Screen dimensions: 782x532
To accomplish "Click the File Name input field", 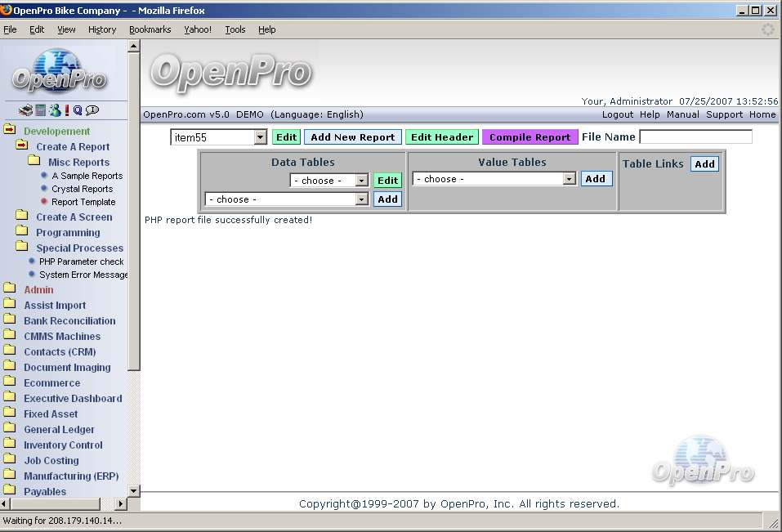I will pos(695,137).
